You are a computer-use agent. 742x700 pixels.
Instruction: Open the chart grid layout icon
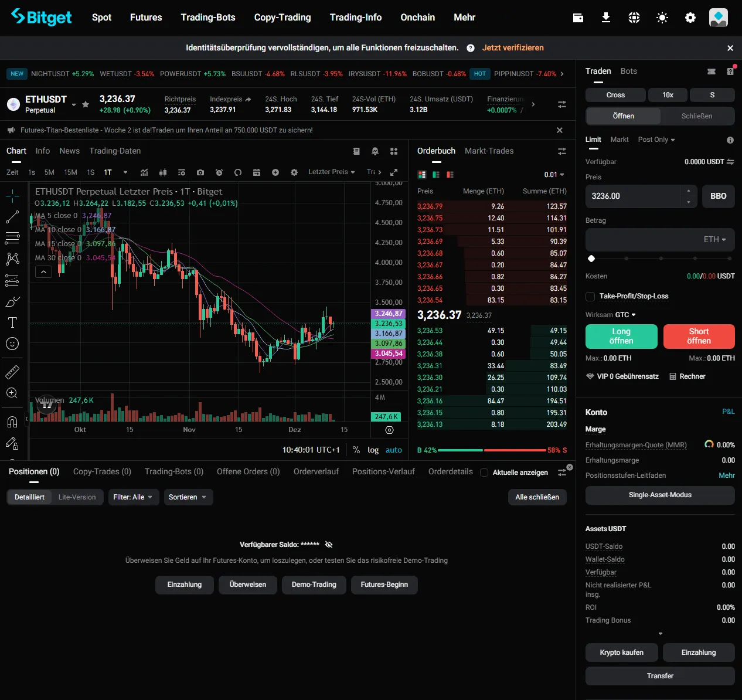point(394,151)
